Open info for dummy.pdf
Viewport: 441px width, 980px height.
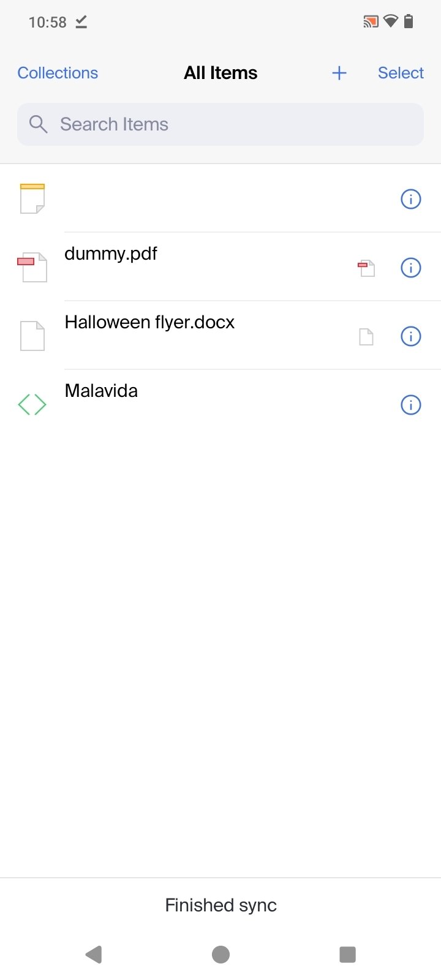(x=410, y=268)
